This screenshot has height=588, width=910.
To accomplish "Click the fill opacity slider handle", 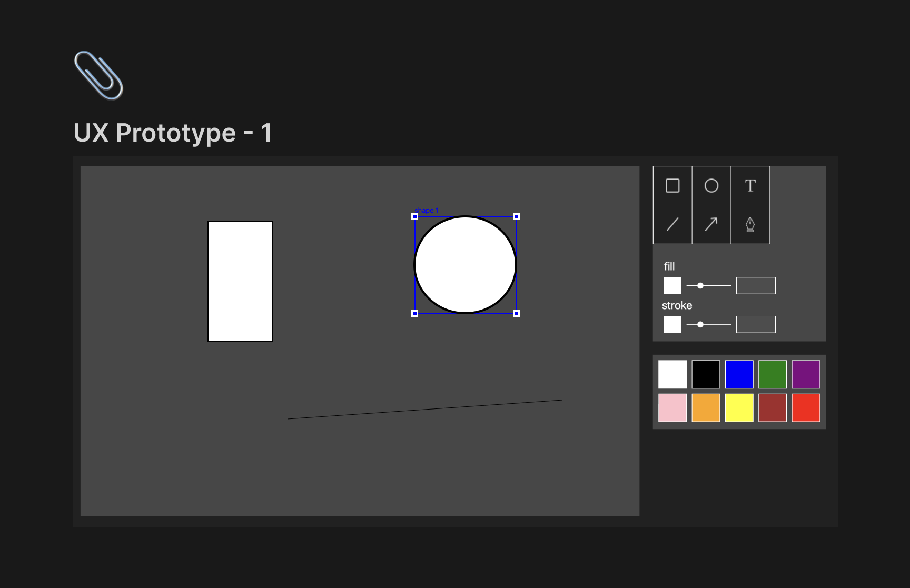I will [x=700, y=286].
